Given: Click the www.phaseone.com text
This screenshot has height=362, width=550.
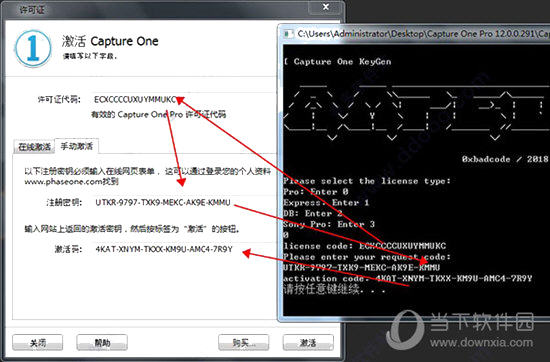Looking at the screenshot, I should [63, 182].
